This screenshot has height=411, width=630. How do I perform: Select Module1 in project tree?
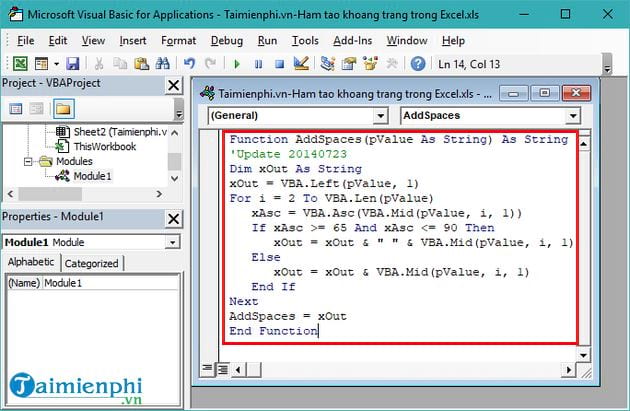92,176
